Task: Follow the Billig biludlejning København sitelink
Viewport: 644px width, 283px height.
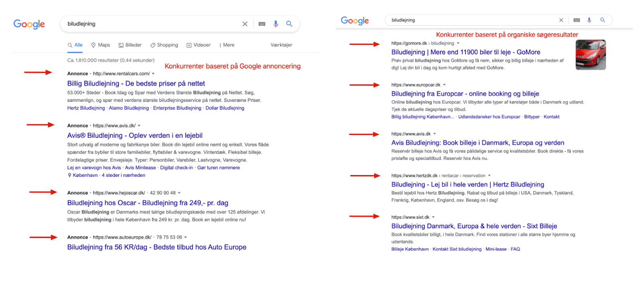Action: point(423,117)
